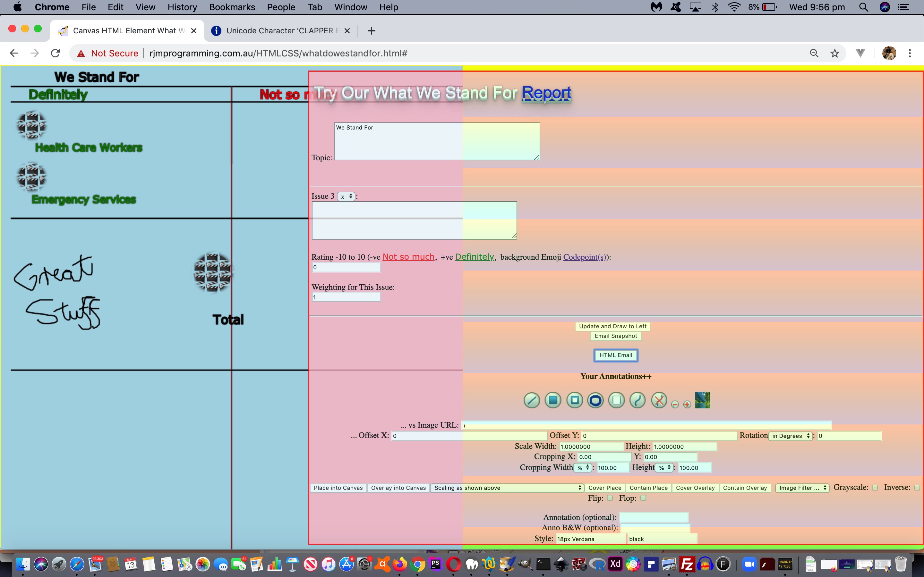Image resolution: width=924 pixels, height=577 pixels.
Task: Click the Weighting for This Issue field
Action: (346, 297)
